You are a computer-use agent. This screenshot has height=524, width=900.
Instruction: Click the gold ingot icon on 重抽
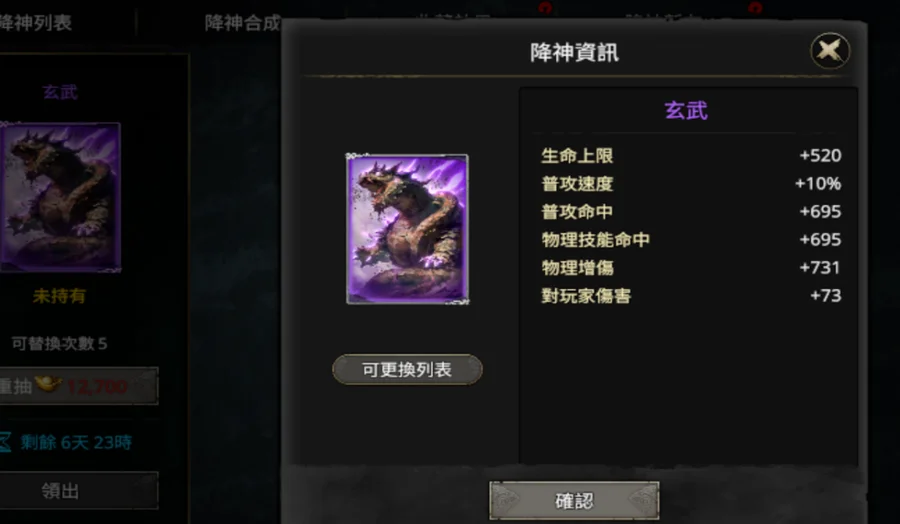tap(48, 384)
